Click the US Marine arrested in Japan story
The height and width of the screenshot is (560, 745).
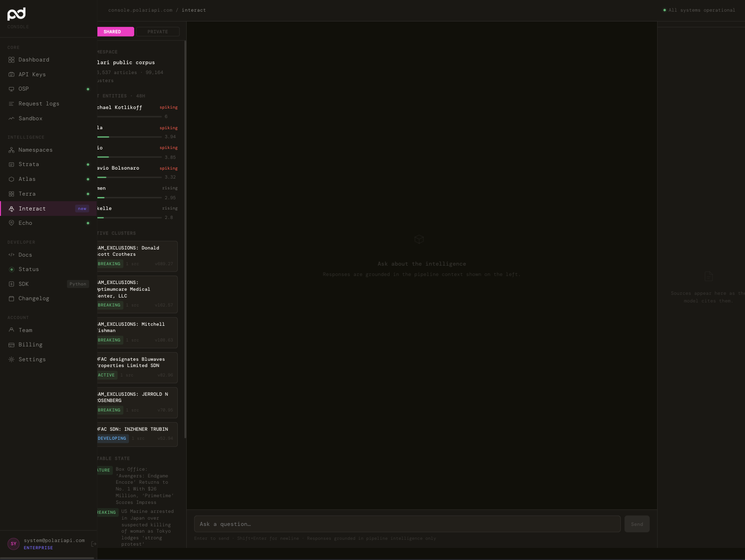(x=147, y=528)
